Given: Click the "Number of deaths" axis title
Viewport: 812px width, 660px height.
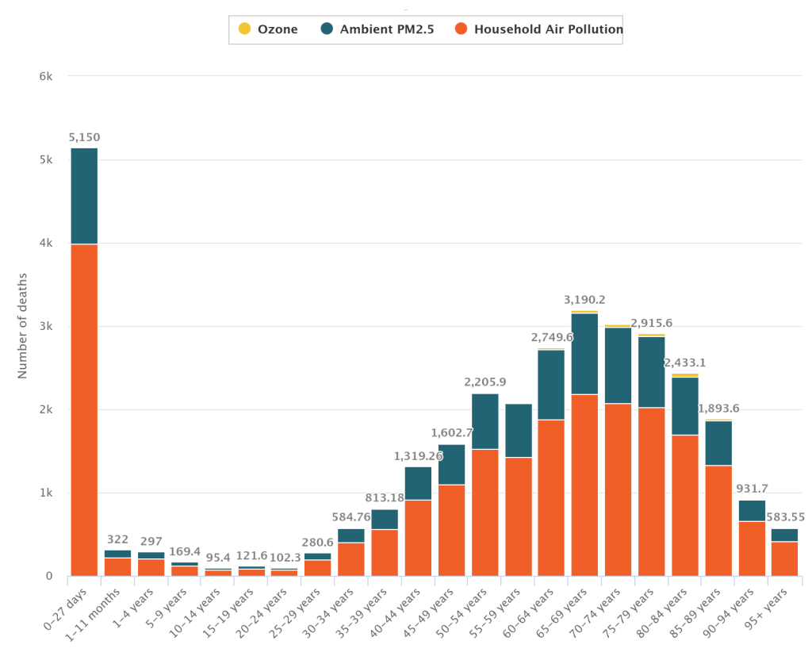Looking at the screenshot, I should (22, 325).
